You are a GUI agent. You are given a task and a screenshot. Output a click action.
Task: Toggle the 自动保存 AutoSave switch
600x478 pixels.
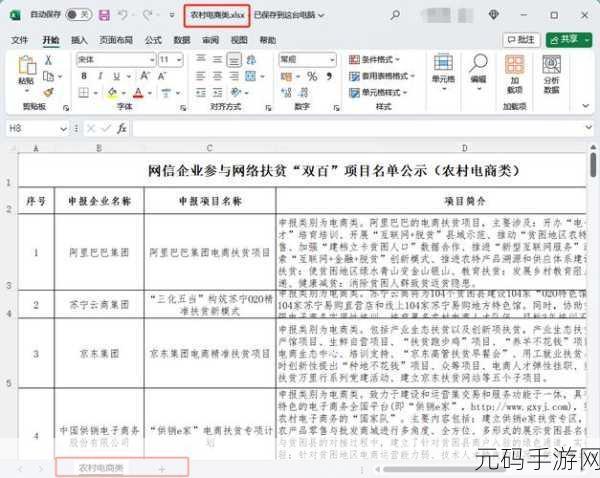click(x=78, y=15)
